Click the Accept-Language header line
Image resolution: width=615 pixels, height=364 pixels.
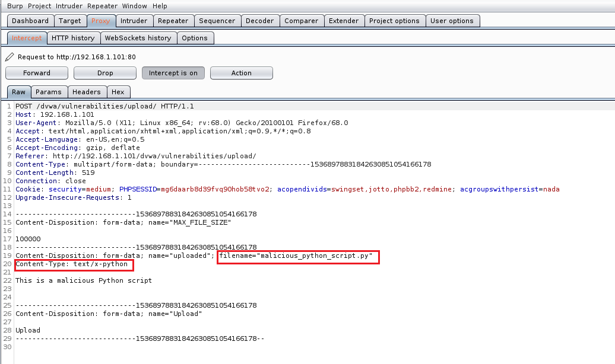(x=80, y=139)
